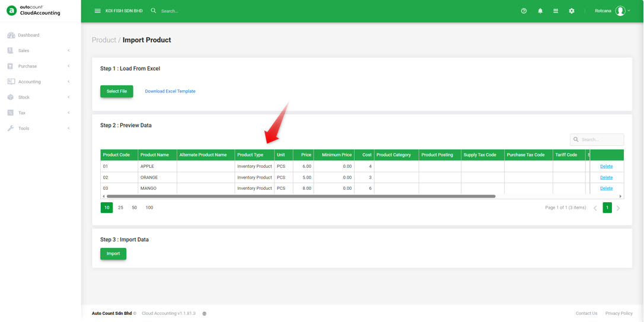The height and width of the screenshot is (322, 644).
Task: Click the help question mark icon
Action: [524, 11]
